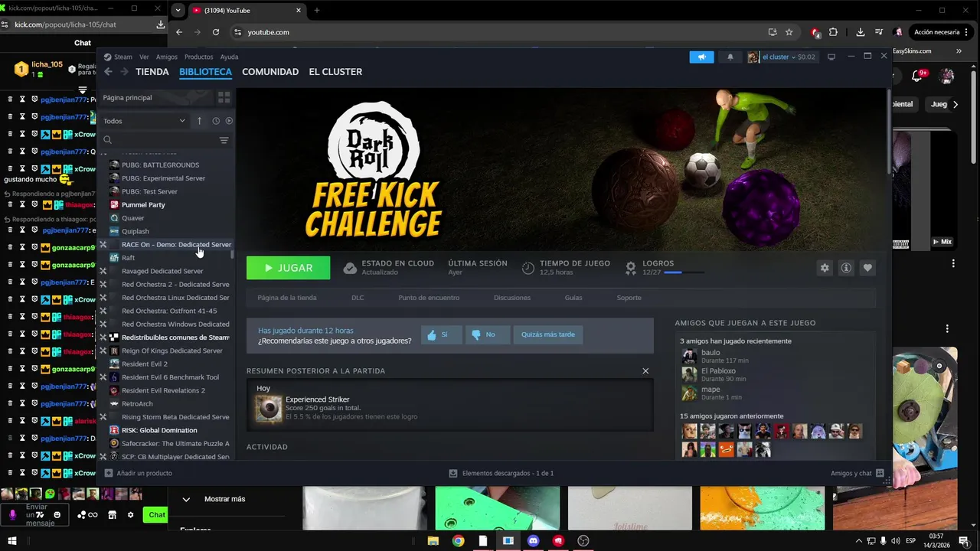Close post-game summary panel
The image size is (980, 551).
click(x=645, y=371)
